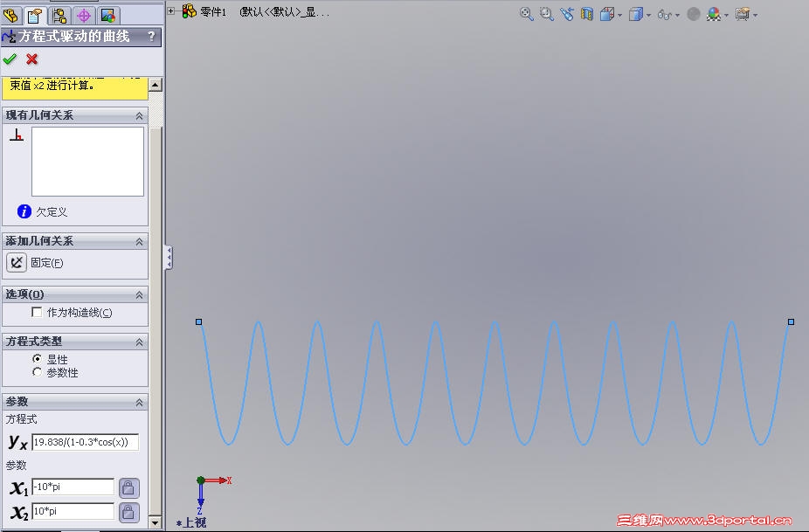Click the Section View icon
Screen dimensions: 809x532
[x=586, y=14]
